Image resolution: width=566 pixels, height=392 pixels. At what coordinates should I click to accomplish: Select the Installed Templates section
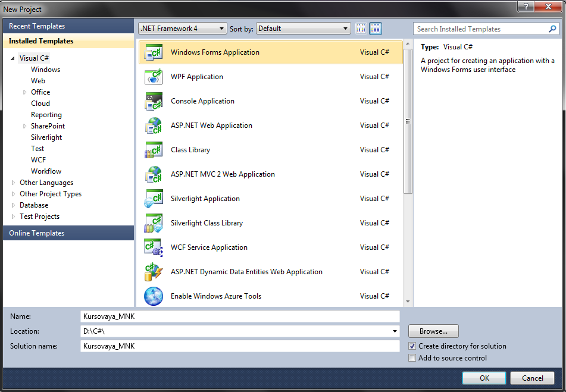[68, 41]
